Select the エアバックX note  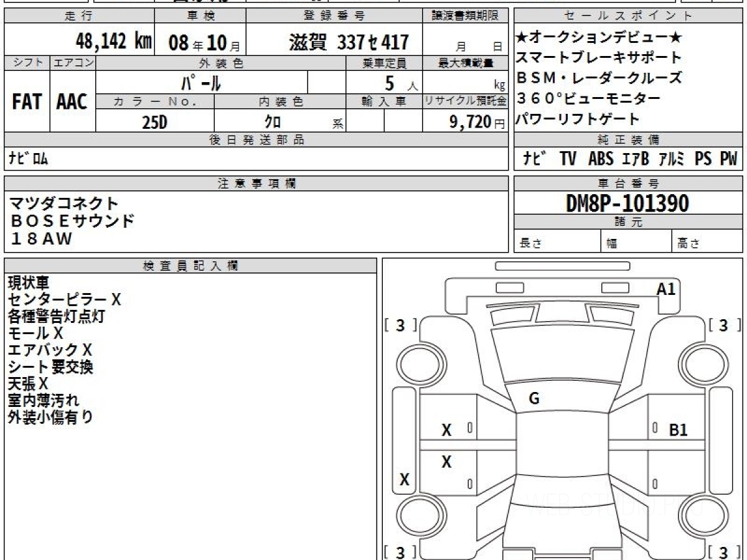50,350
